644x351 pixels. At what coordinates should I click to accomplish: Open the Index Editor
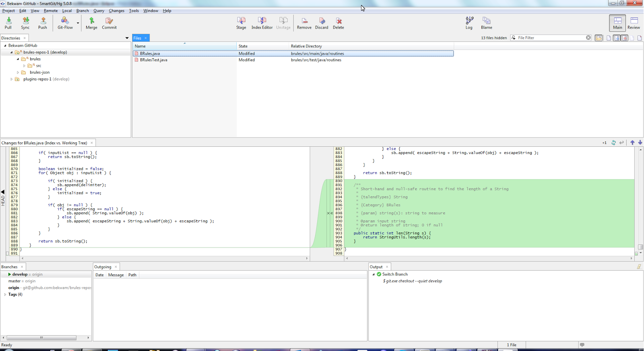pyautogui.click(x=262, y=23)
